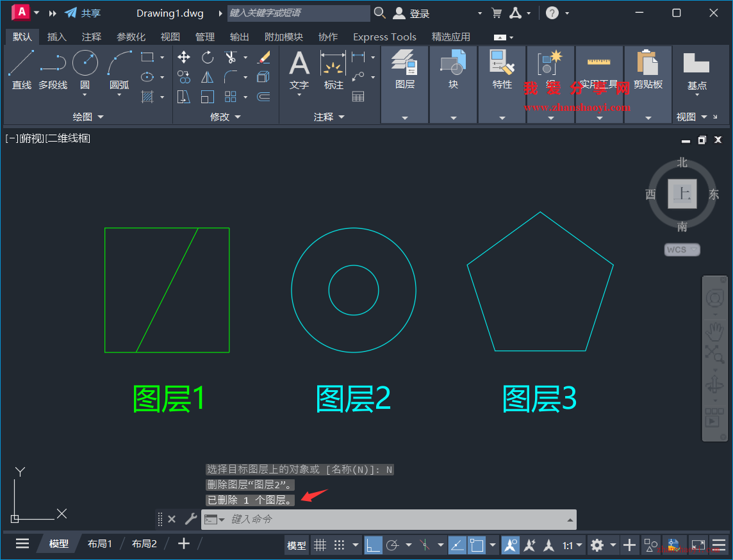Click the Rotate tool icon
733x560 pixels.
[208, 58]
